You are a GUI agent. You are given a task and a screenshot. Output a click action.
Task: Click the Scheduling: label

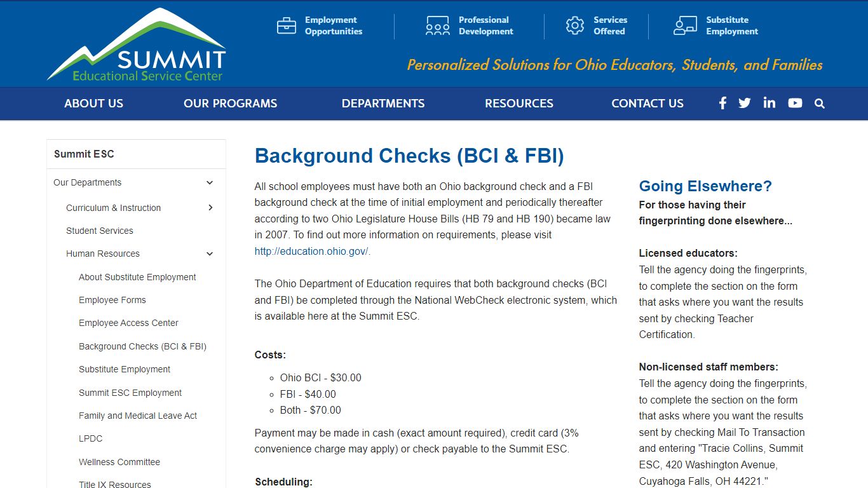tap(283, 482)
